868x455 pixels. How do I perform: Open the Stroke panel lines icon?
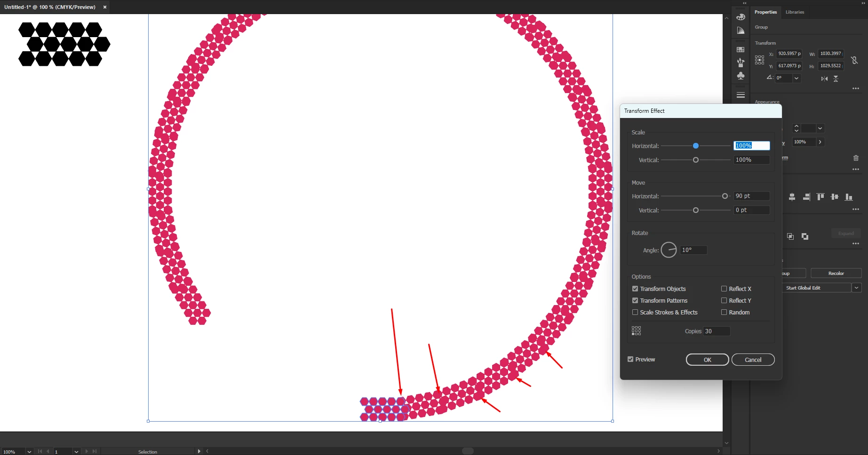tap(741, 95)
